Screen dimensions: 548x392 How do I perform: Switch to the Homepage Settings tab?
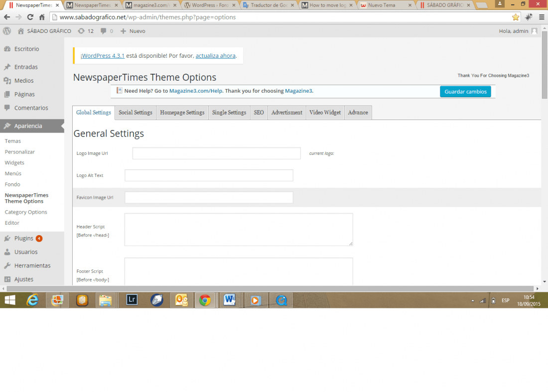pos(182,113)
